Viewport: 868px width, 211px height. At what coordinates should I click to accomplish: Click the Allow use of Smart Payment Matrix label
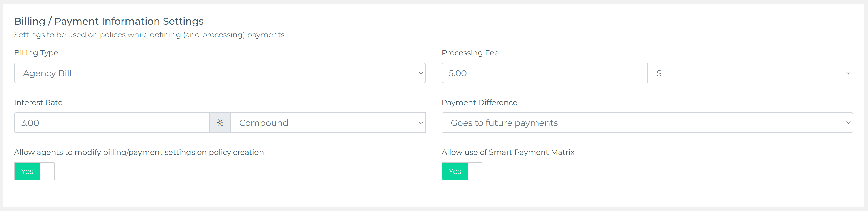point(508,152)
